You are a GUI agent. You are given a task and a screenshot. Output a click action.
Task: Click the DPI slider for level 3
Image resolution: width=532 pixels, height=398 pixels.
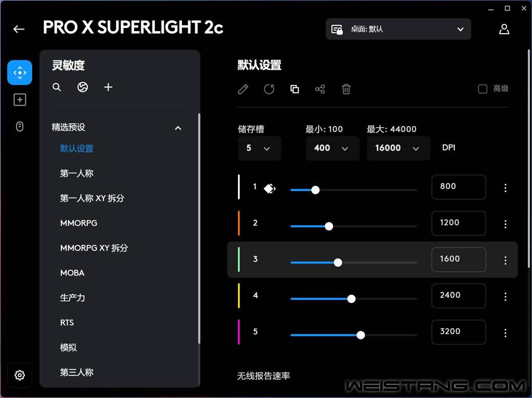(338, 263)
